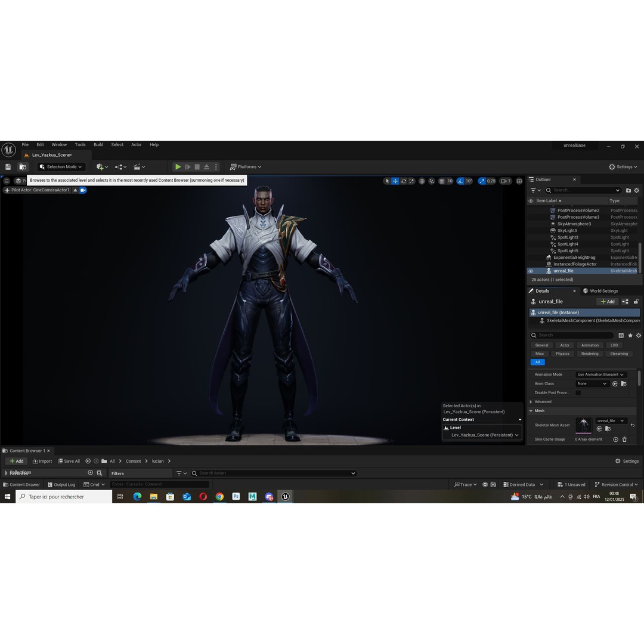
Task: Click the Browse to Level in Content Browser icon
Action: point(23,167)
